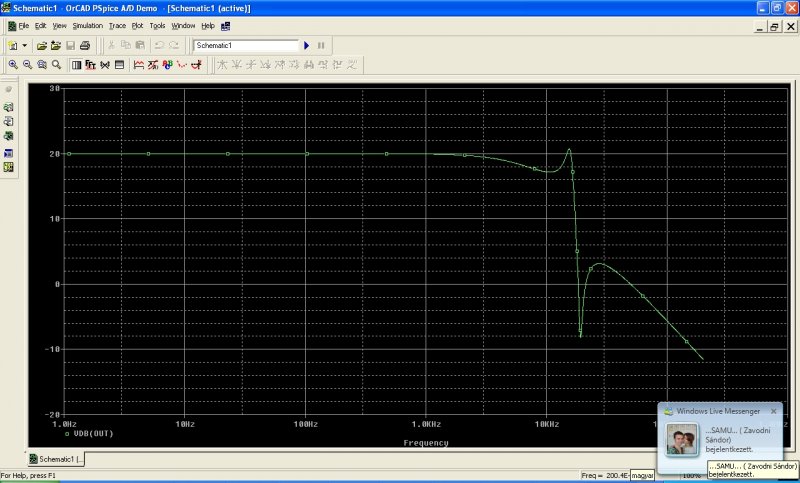
Task: Open the Tools menu
Action: (x=157, y=26)
